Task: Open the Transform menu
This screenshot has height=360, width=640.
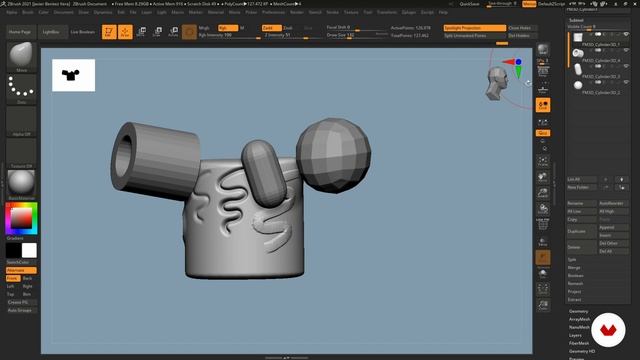Action: (387, 12)
